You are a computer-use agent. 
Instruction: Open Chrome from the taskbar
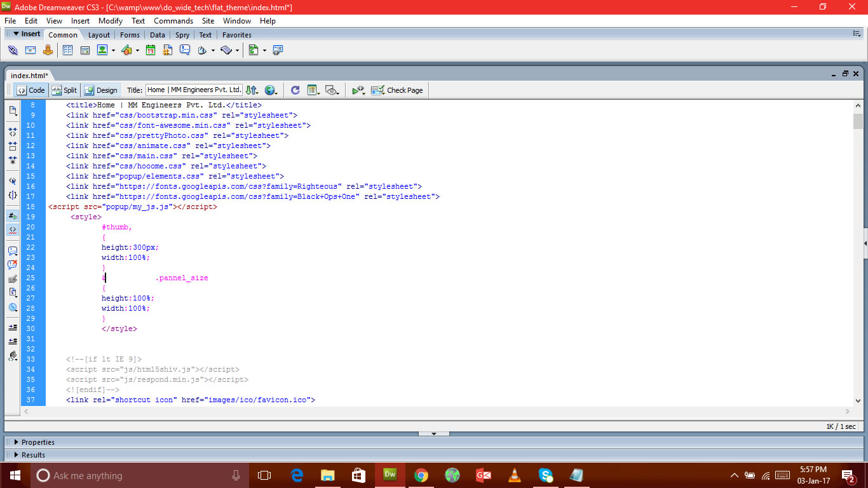(421, 475)
